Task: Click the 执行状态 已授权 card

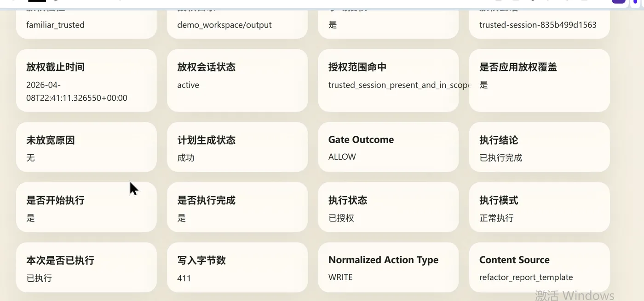Action: pos(388,207)
